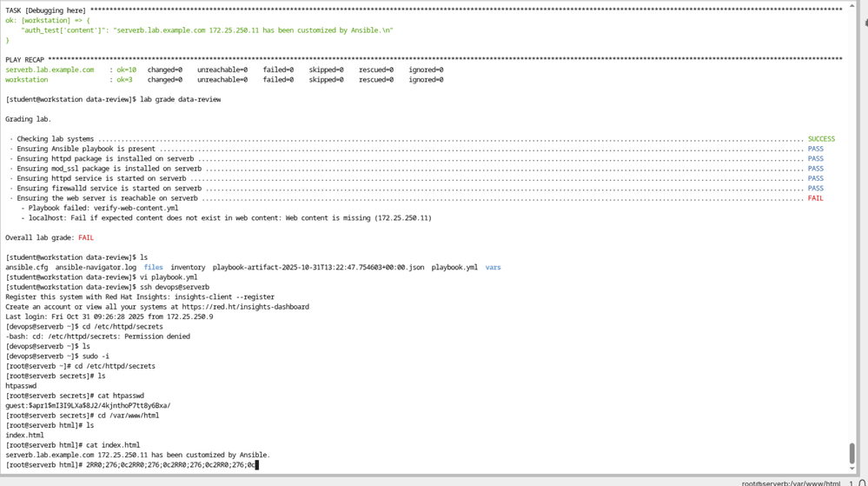The height and width of the screenshot is (486, 868).
Task: Select the playbook-artifact JSON filename
Action: [x=318, y=268]
